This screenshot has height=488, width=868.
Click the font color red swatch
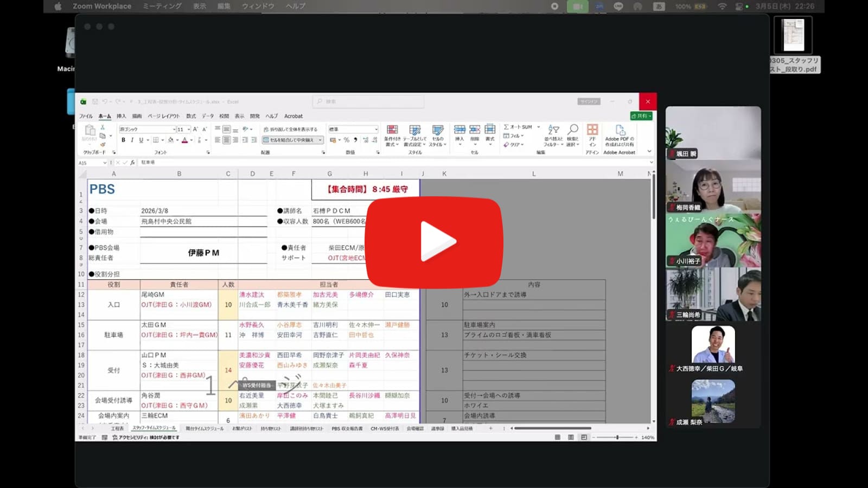(x=184, y=140)
